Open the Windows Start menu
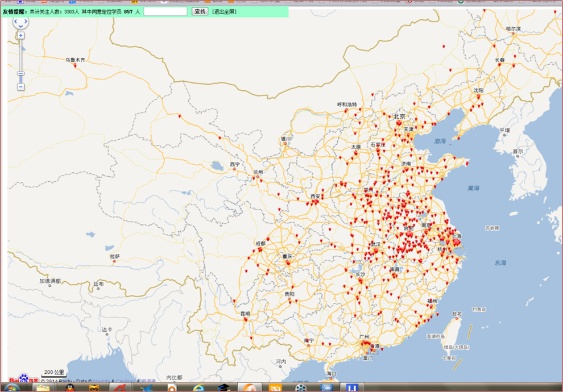 point(11,388)
